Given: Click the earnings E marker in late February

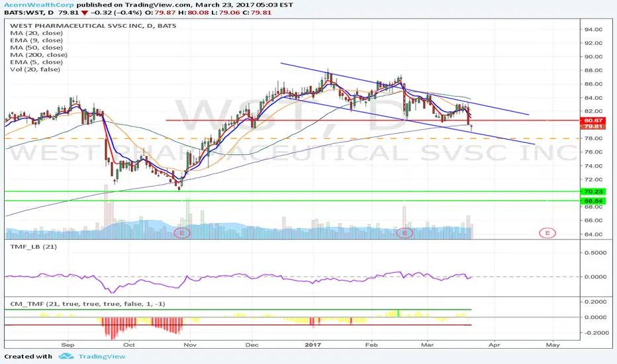Looking at the screenshot, I should tap(404, 233).
